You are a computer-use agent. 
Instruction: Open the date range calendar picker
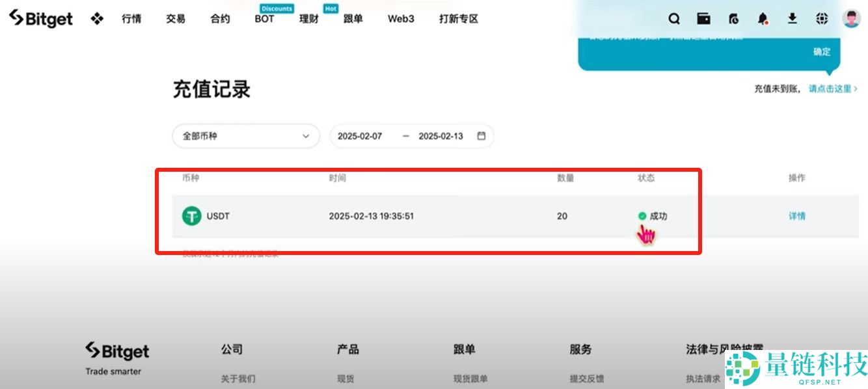[481, 135]
